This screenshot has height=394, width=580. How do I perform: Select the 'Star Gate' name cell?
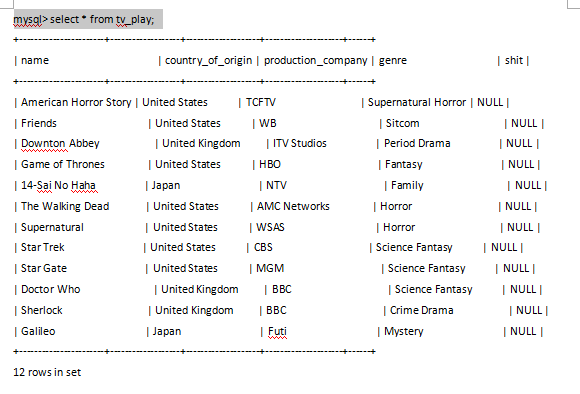point(44,268)
